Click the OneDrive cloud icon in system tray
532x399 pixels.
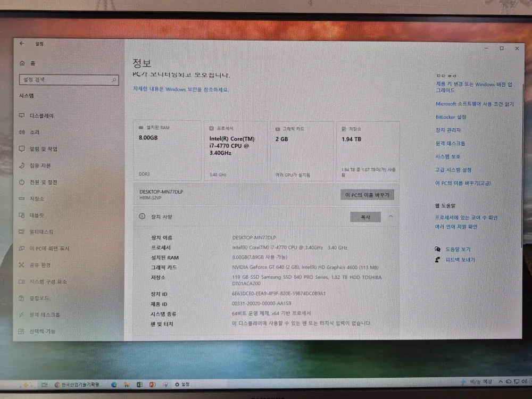(509, 381)
